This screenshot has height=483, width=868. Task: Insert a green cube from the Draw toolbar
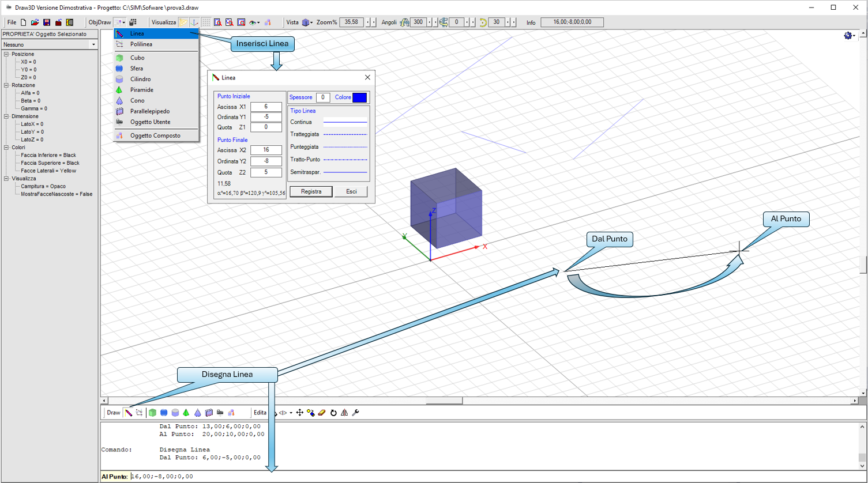point(152,413)
